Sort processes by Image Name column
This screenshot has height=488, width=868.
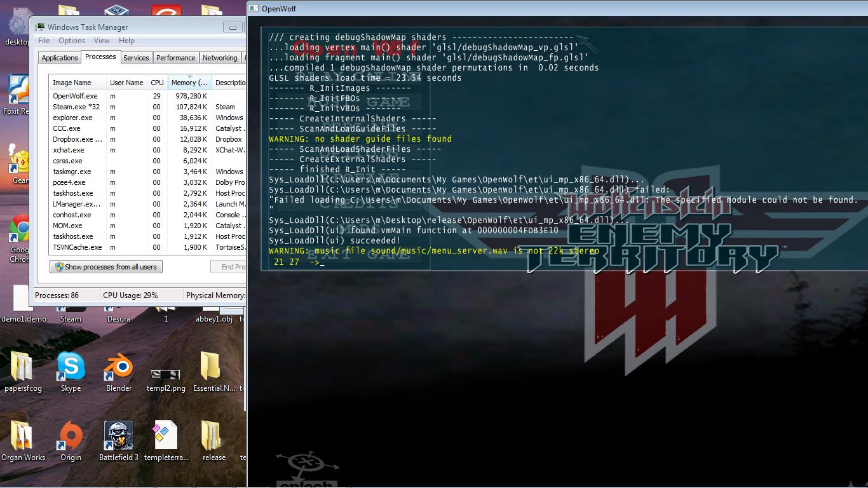(x=78, y=83)
